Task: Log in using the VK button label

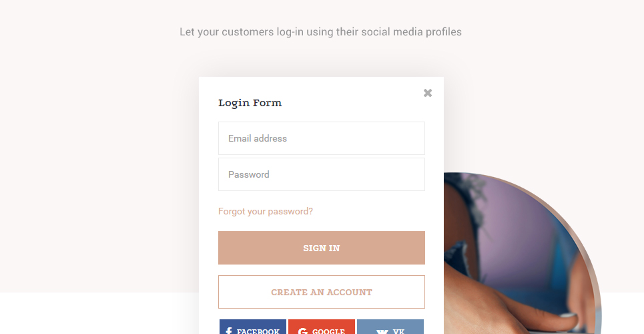Action: 398,331
